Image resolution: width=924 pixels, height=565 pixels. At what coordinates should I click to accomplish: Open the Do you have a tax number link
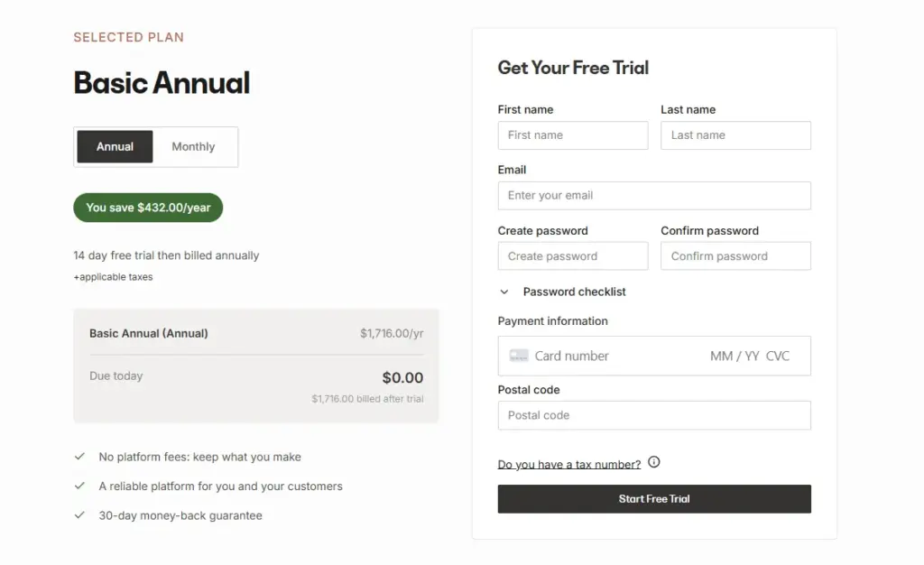(x=568, y=463)
